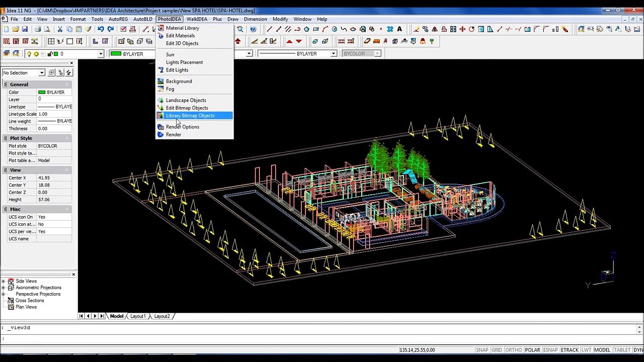Toggle LWT lineweight display

(x=586, y=350)
